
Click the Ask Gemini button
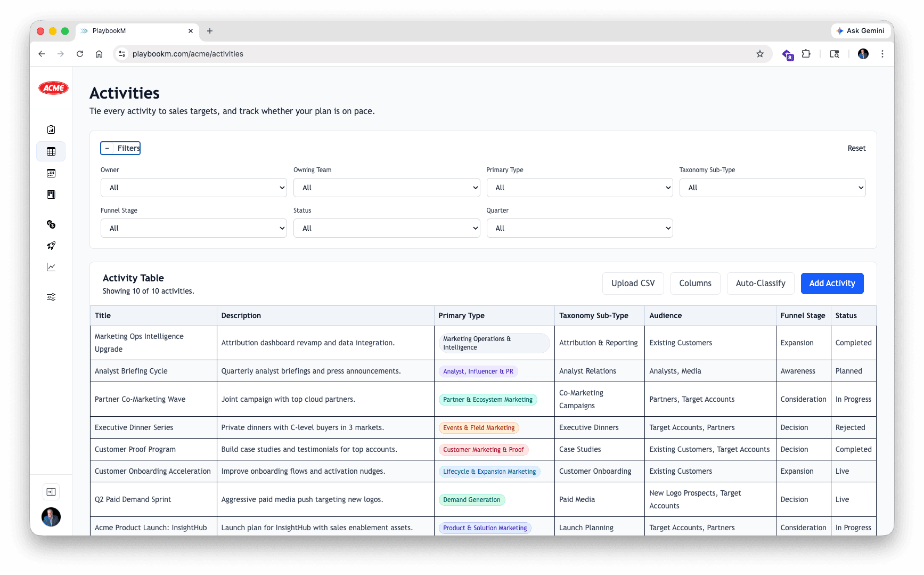(x=861, y=31)
